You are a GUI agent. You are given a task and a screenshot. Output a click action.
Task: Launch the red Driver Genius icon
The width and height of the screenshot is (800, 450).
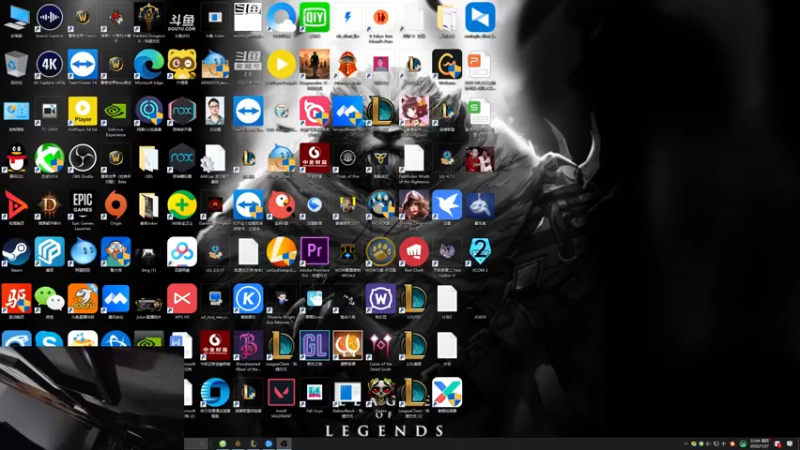pos(16,299)
